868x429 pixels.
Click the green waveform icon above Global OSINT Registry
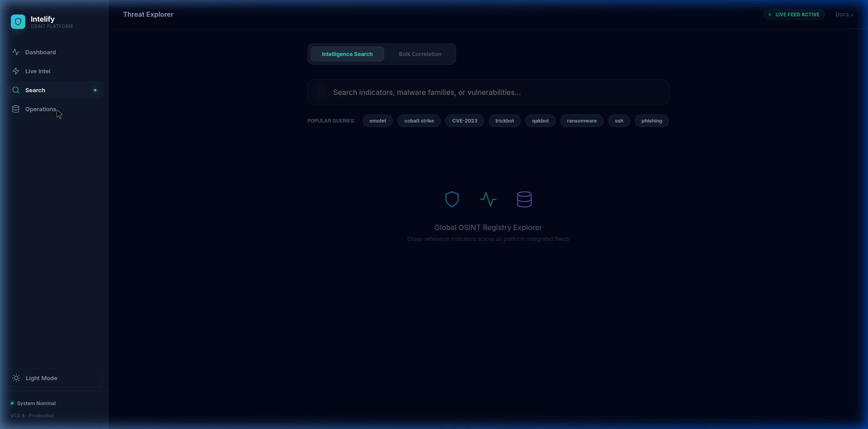click(488, 199)
